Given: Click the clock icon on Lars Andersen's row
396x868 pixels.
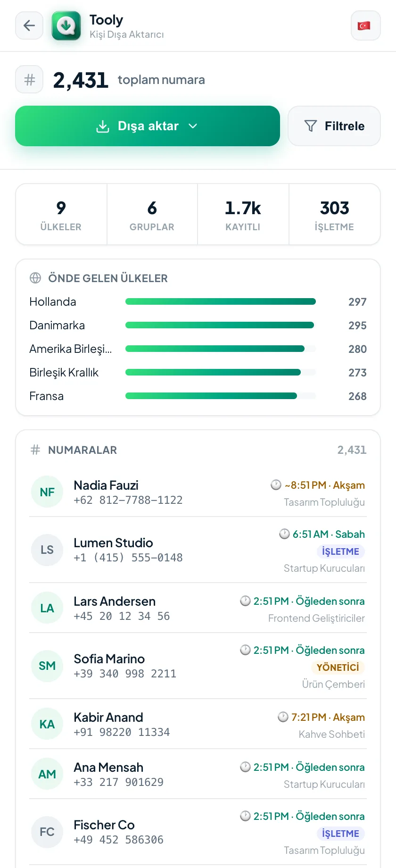Looking at the screenshot, I should click(245, 601).
